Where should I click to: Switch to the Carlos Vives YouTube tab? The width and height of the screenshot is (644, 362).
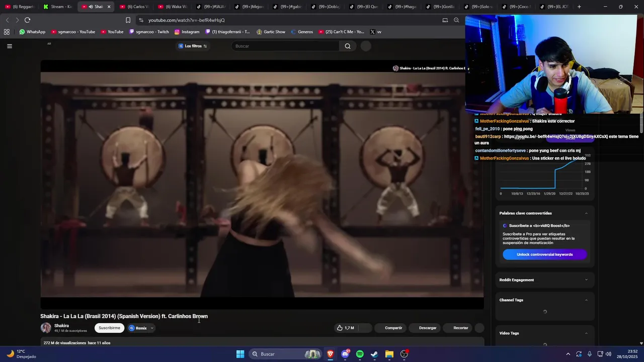coord(134,7)
